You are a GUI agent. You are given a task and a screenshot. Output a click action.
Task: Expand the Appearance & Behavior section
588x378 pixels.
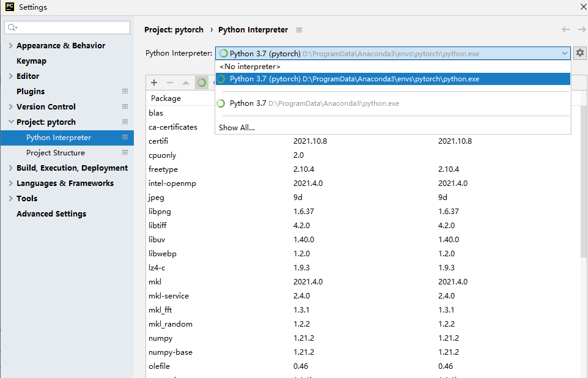pos(10,45)
